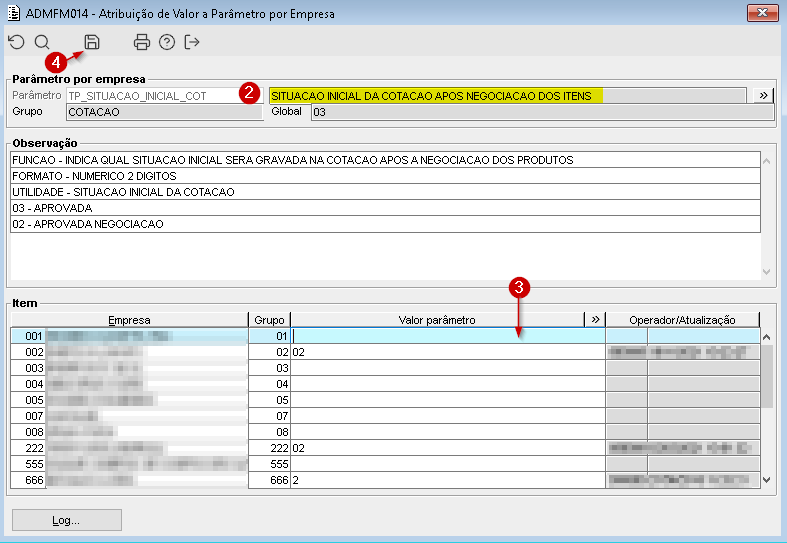
Task: Print with the printer toolbar icon
Action: coord(142,42)
